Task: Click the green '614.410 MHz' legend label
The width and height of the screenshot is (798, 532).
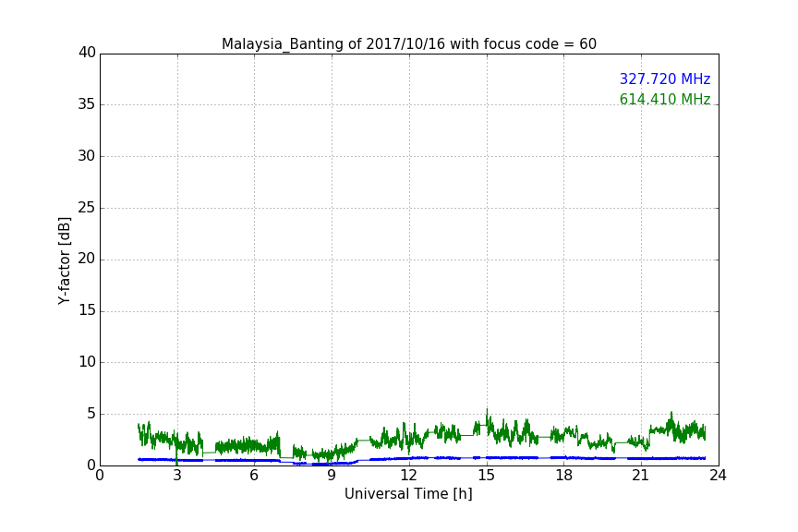Action: [665, 99]
